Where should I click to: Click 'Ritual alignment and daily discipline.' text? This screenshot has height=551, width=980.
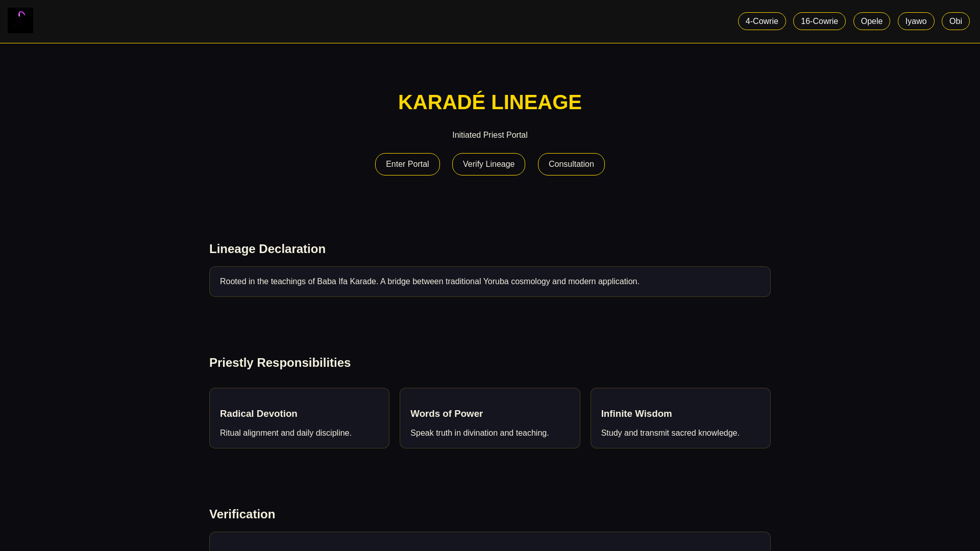click(x=286, y=433)
